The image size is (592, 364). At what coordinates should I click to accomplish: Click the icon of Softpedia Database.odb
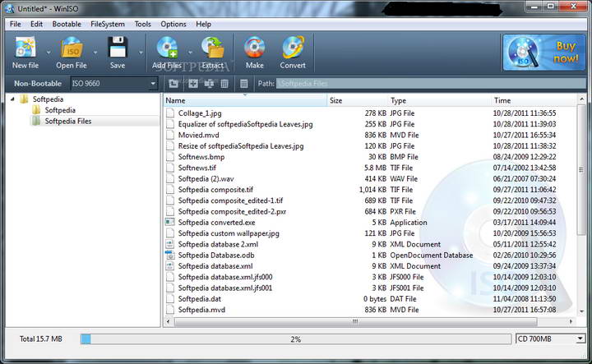(x=170, y=255)
